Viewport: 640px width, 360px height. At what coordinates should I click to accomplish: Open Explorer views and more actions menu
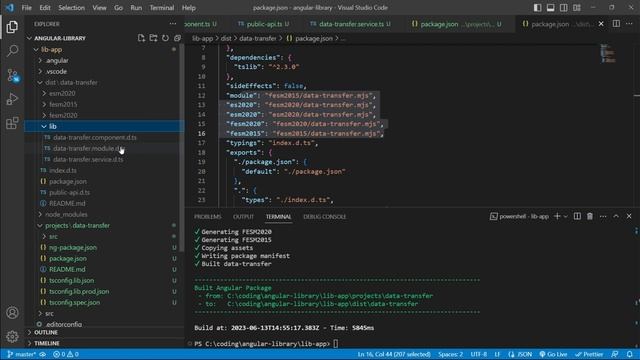173,24
